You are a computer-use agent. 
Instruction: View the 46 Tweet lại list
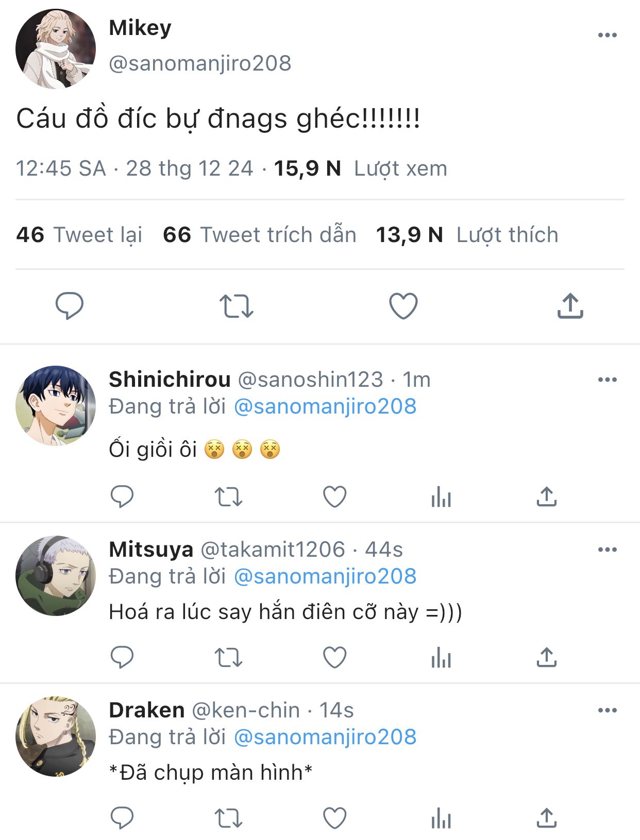pyautogui.click(x=79, y=235)
